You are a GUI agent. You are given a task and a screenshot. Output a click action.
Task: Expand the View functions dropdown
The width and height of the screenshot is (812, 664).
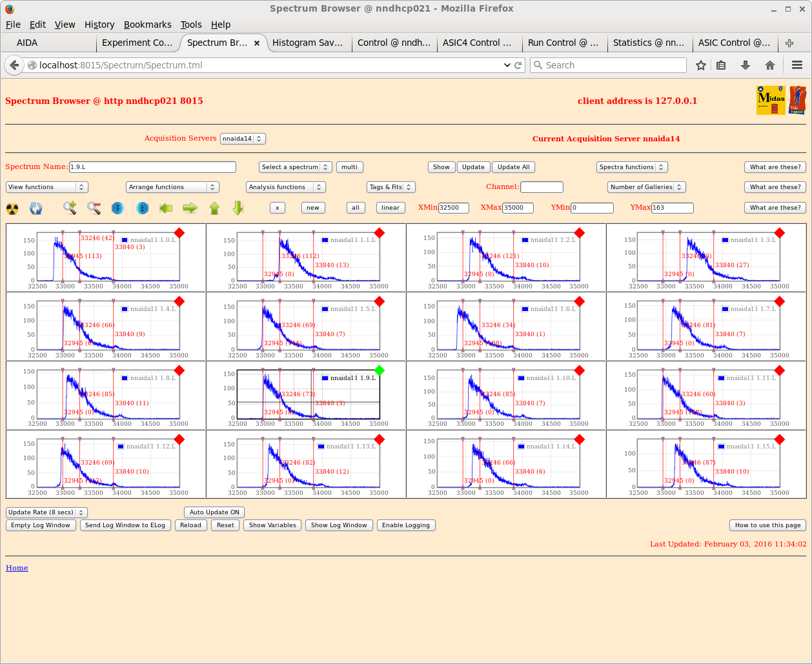[46, 187]
